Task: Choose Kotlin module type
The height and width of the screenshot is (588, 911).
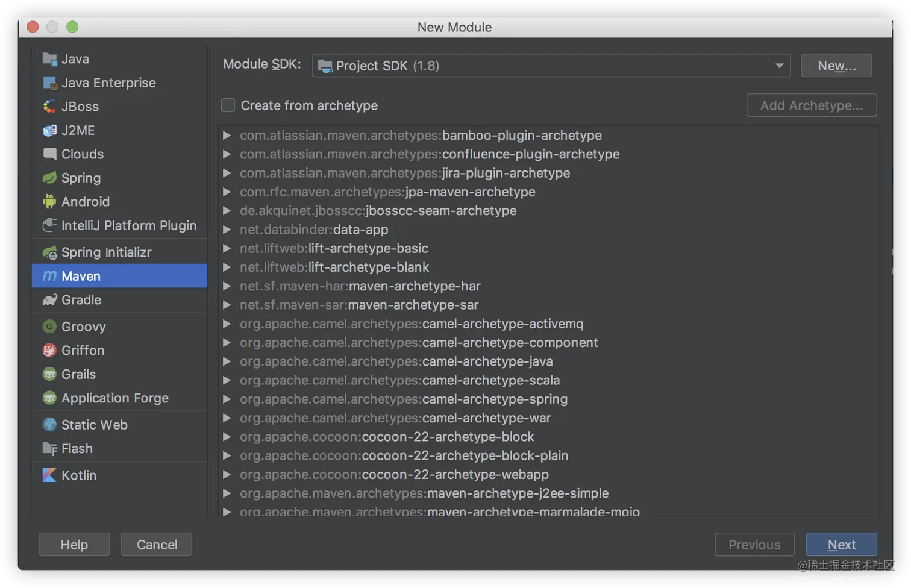Action: coord(119,475)
